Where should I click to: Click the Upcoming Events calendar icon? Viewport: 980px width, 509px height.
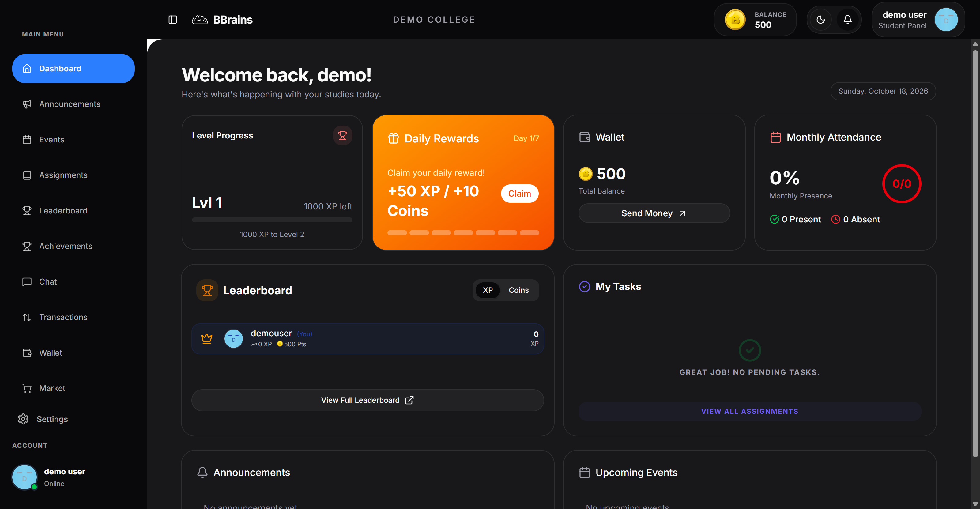[584, 473]
